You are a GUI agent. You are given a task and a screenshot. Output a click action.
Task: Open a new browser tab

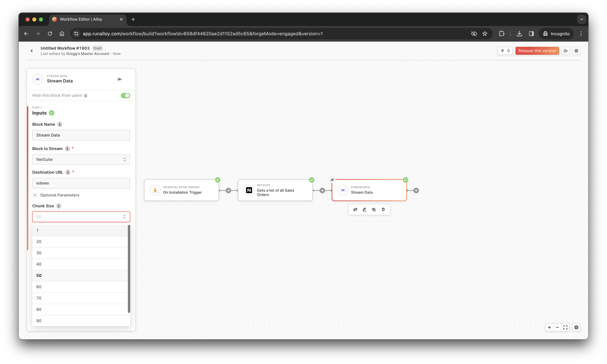point(133,19)
